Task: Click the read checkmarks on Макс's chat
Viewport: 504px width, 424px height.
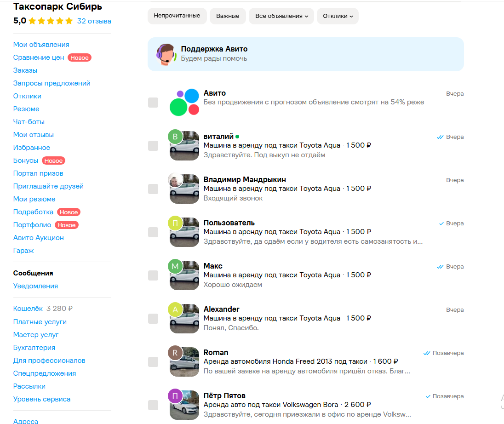Action: point(440,266)
